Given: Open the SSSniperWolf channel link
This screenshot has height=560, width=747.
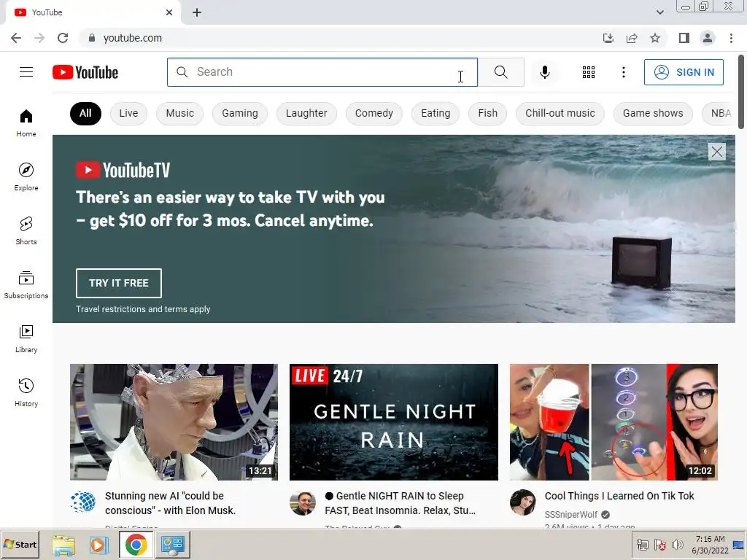Looking at the screenshot, I should click(x=570, y=514).
